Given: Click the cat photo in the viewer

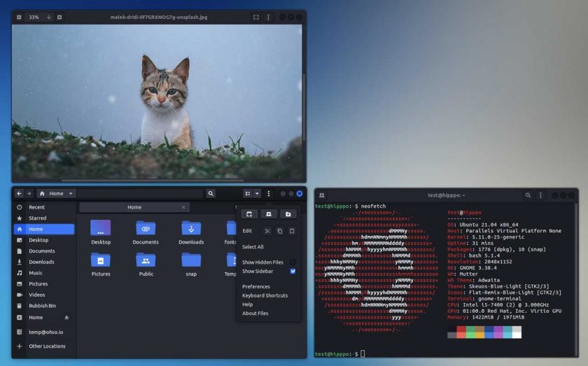Looking at the screenshot, I should 157,103.
